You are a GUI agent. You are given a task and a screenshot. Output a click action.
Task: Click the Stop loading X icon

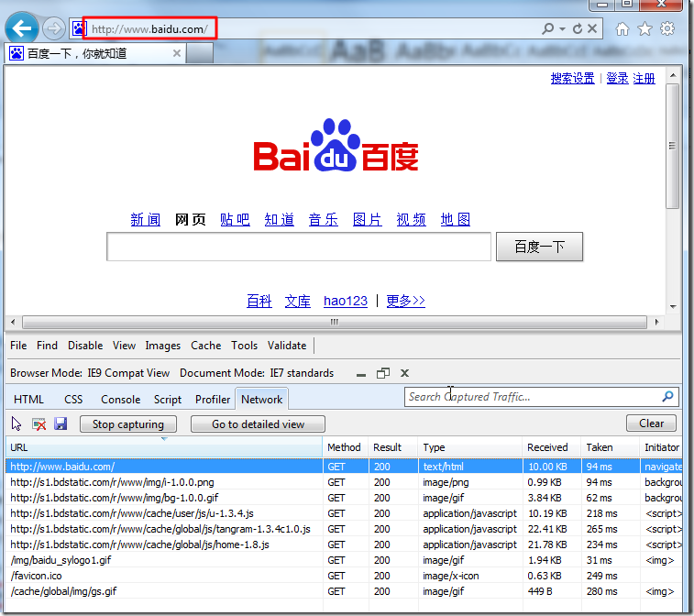592,28
